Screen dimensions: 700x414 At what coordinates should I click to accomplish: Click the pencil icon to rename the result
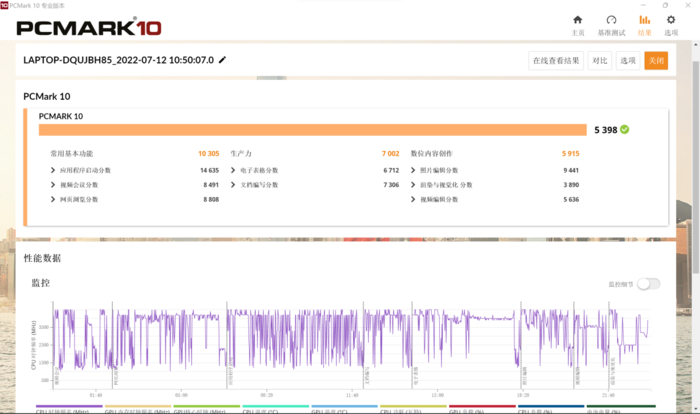222,60
